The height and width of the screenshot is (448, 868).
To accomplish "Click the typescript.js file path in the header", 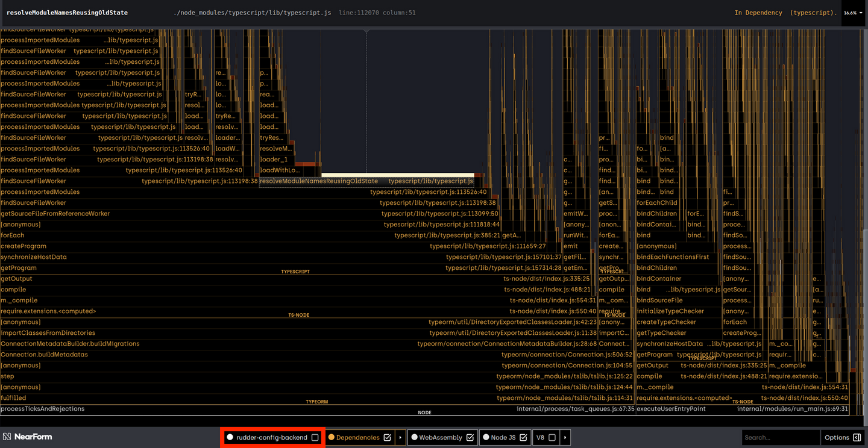I will (x=252, y=13).
